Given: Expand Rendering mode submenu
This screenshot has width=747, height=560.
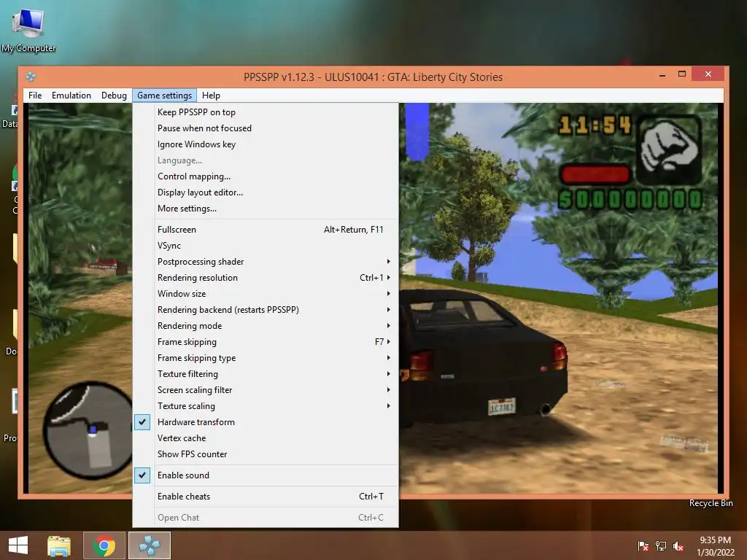Looking at the screenshot, I should click(x=266, y=326).
